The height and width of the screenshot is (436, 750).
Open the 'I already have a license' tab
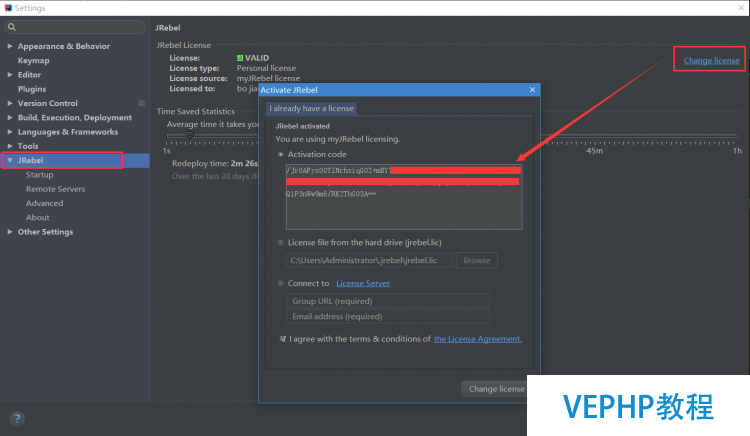coord(311,109)
